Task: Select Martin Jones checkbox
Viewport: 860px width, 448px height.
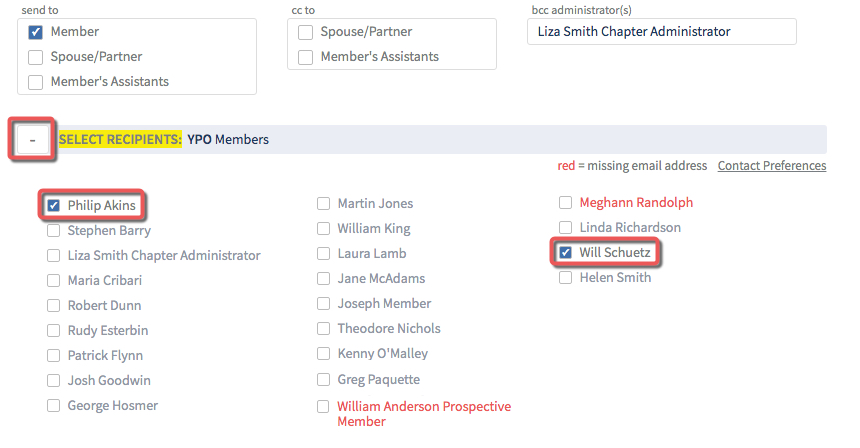Action: tap(324, 204)
